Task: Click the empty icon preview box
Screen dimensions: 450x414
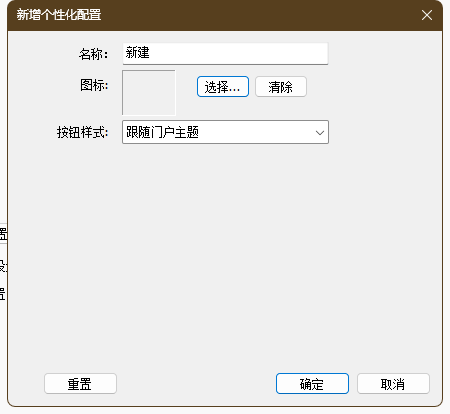Action: (149, 93)
